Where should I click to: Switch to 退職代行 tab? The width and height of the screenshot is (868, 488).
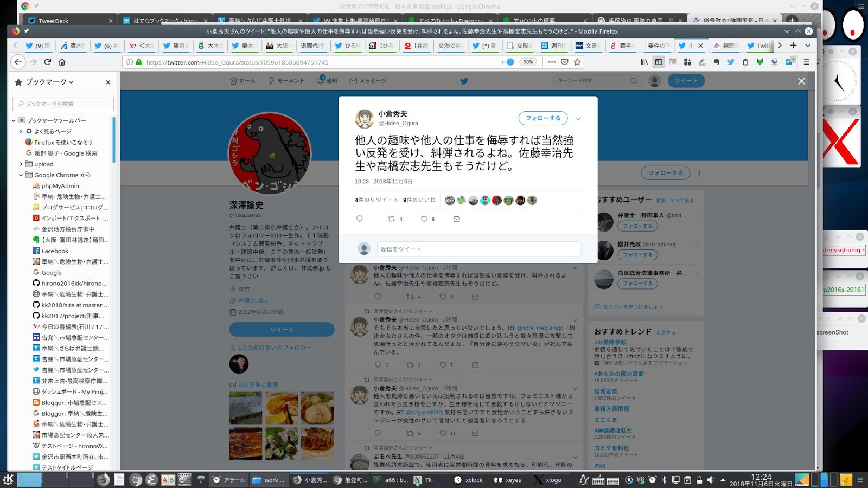(312, 46)
